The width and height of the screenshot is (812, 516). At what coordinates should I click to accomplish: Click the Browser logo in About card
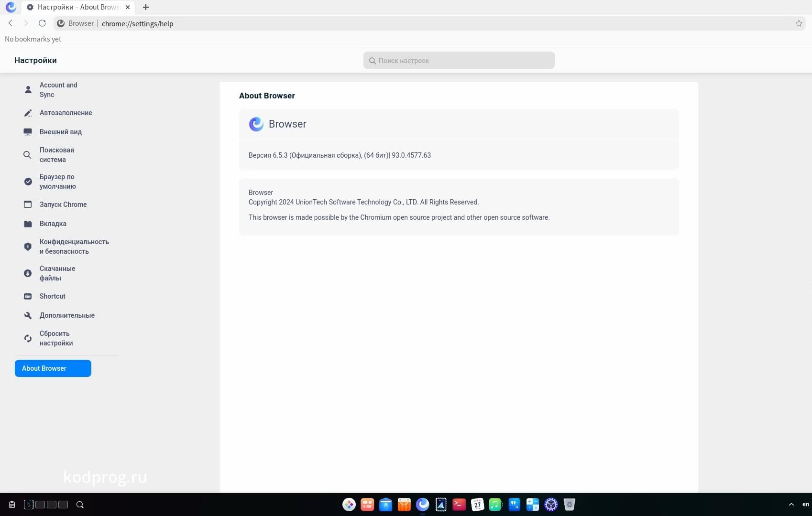point(256,124)
